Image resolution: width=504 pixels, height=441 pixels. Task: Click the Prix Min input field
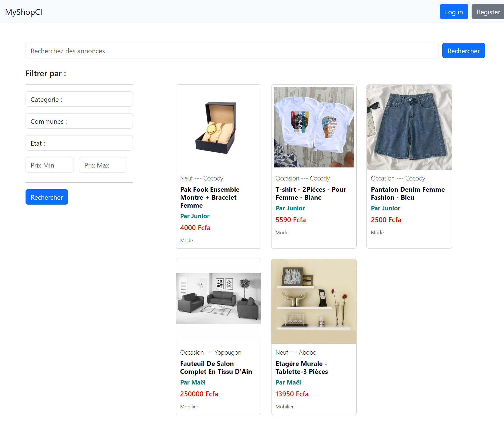[50, 165]
